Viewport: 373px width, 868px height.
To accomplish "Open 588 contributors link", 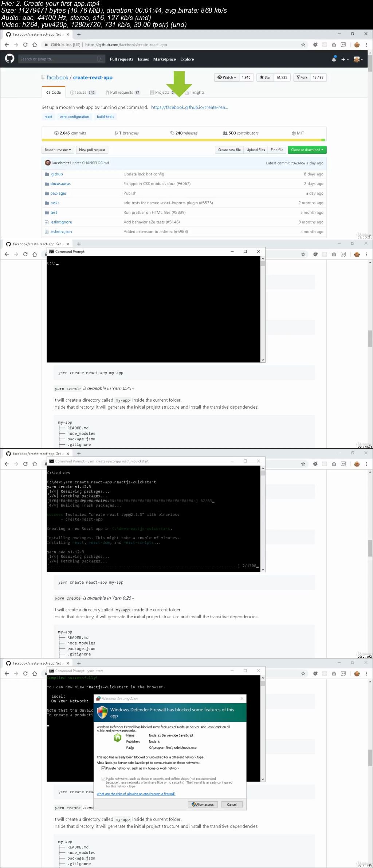I will (x=241, y=133).
